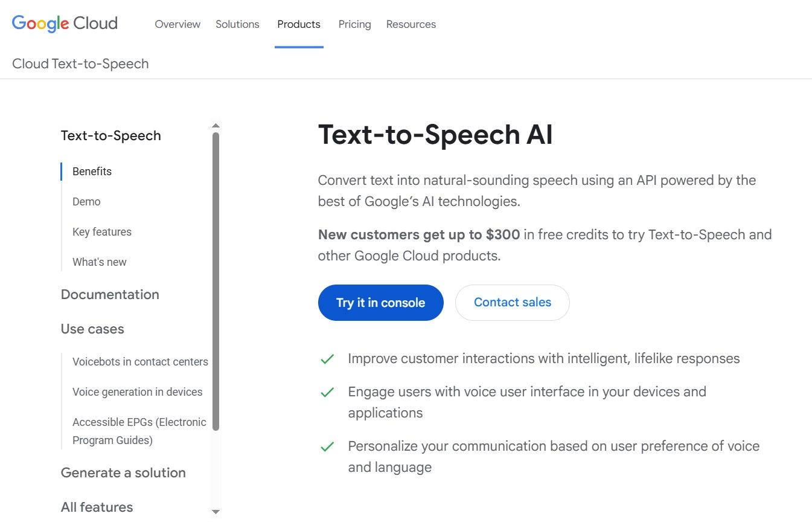The height and width of the screenshot is (522, 812).
Task: Click the Google Cloud logo
Action: pos(63,23)
